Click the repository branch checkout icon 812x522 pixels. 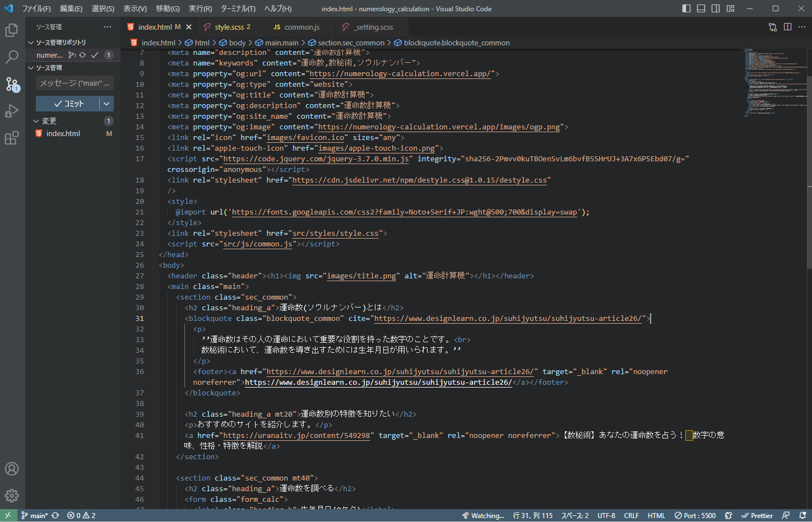(x=72, y=55)
